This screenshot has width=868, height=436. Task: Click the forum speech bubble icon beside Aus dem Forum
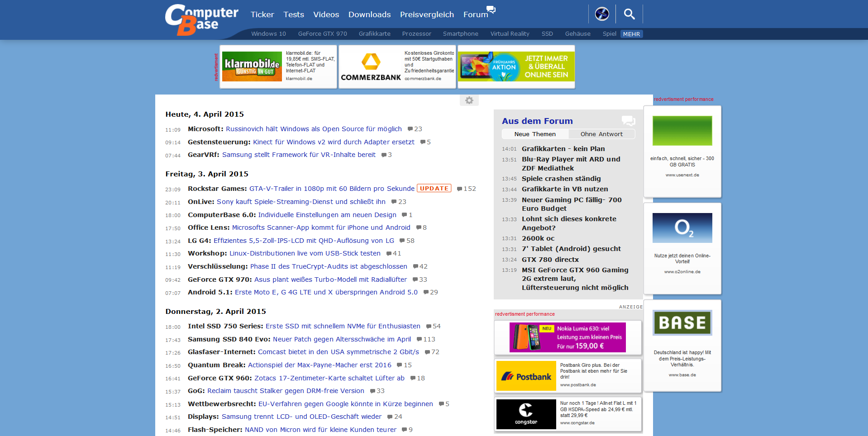tap(628, 121)
